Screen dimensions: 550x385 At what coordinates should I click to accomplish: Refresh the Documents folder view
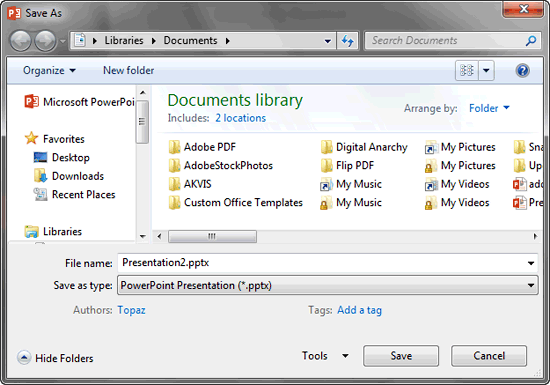(347, 41)
